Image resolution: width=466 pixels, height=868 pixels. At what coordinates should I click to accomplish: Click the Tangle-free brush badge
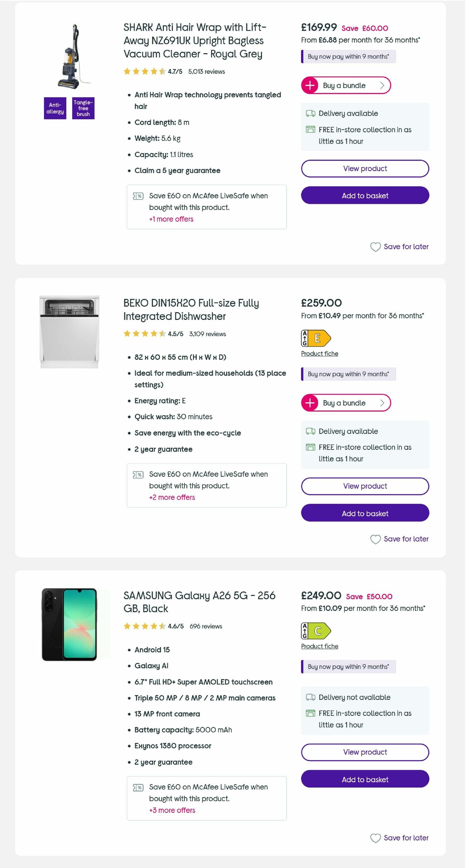pyautogui.click(x=83, y=109)
